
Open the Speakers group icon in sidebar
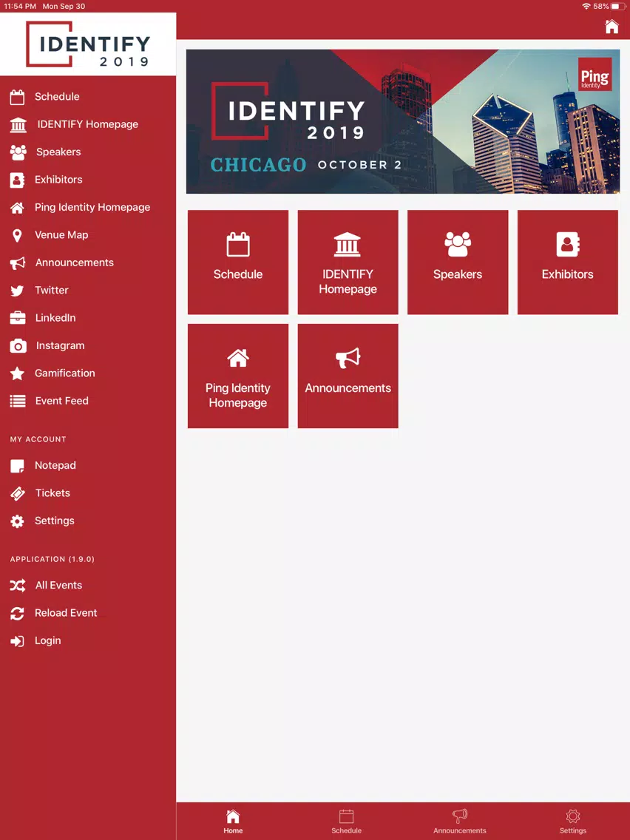tap(18, 152)
